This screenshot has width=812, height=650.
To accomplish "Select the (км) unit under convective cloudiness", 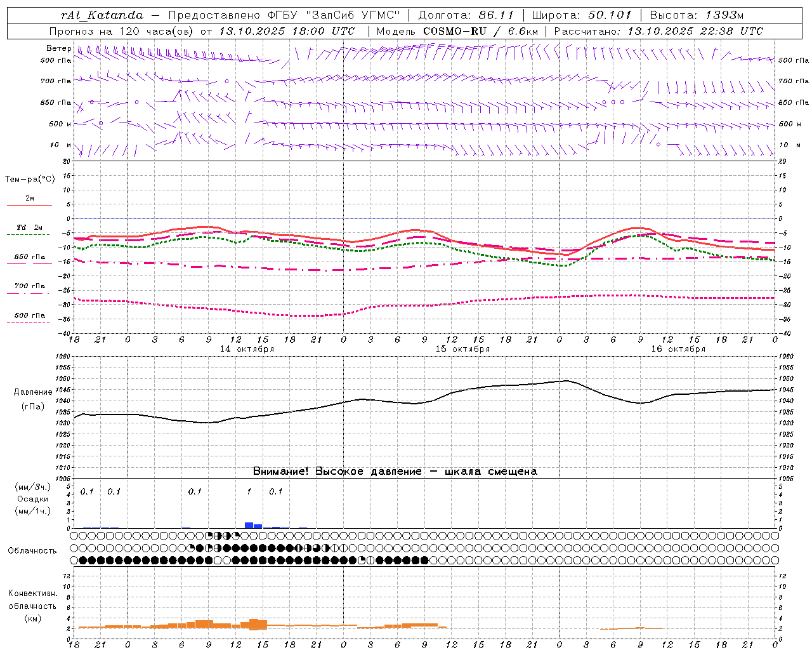I will tap(32, 618).
